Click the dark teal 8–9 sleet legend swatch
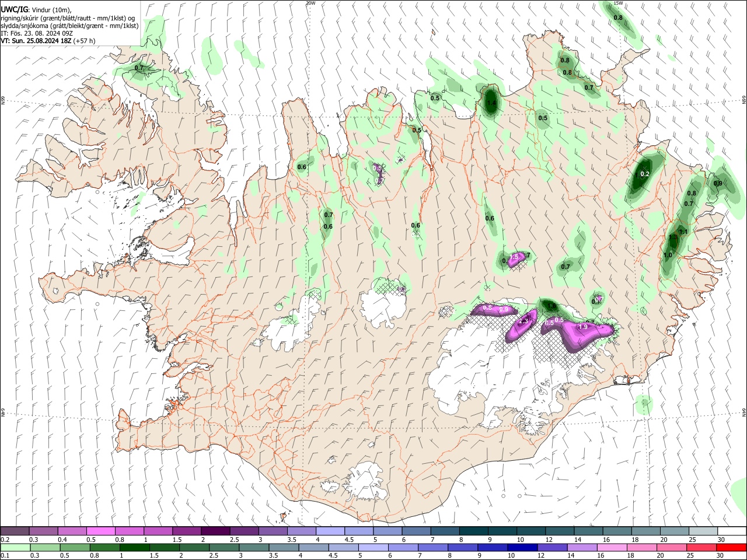This screenshot has width=747, height=560. [473, 531]
